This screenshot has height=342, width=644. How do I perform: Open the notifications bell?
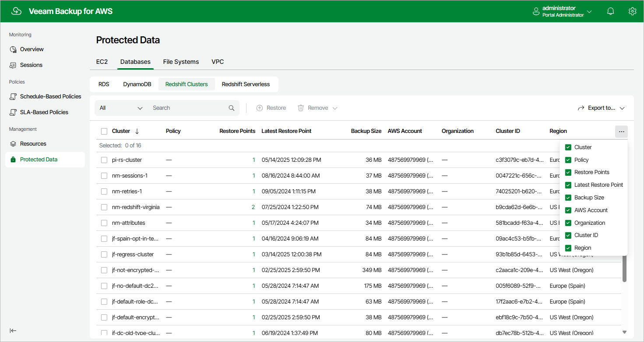611,11
